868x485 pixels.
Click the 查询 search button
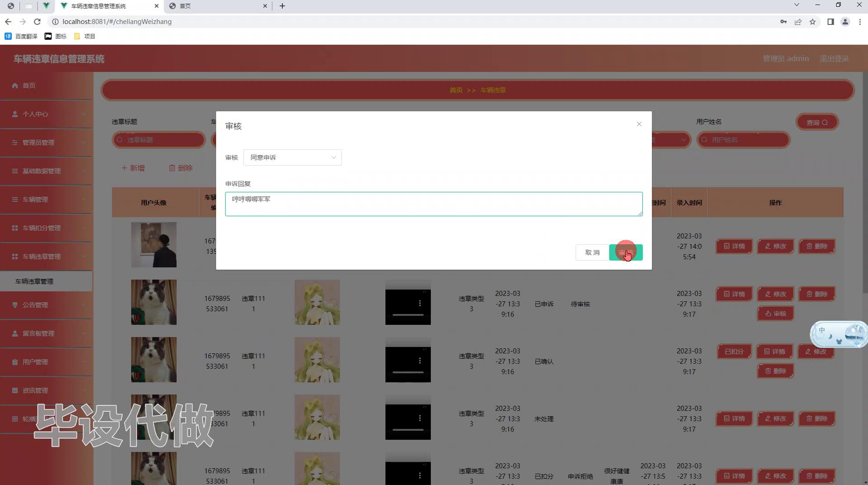pos(817,122)
